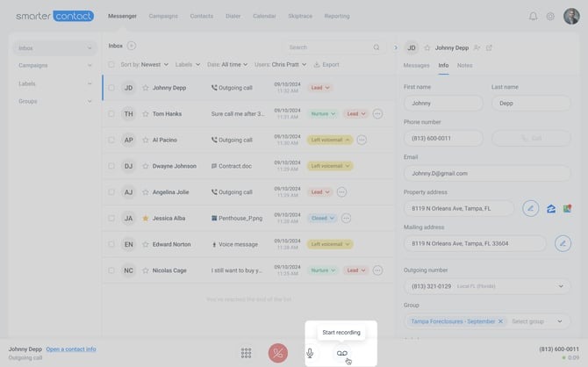Open the Sort by Newest dropdown
Viewport: 588px width, 367px height.
coord(143,64)
